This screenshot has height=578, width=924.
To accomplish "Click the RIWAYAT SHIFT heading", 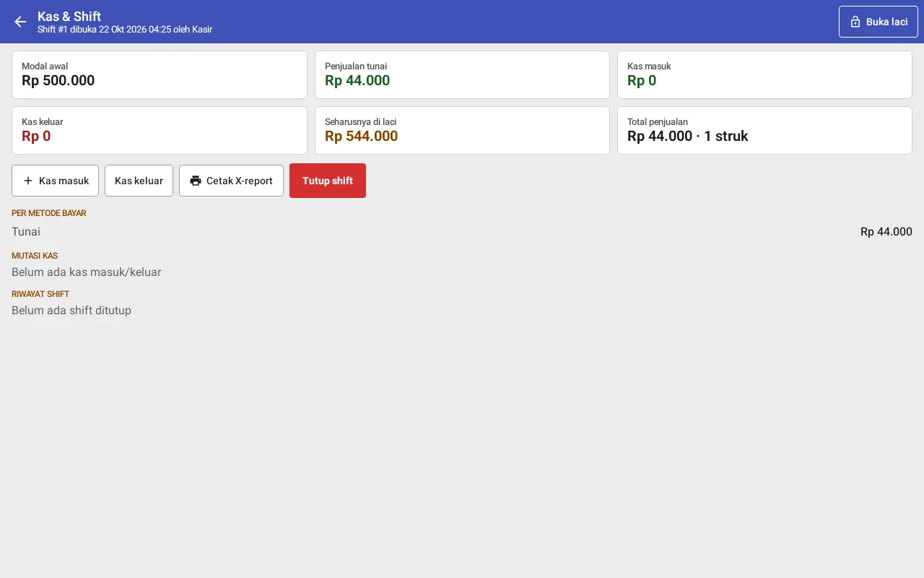I will point(40,294).
